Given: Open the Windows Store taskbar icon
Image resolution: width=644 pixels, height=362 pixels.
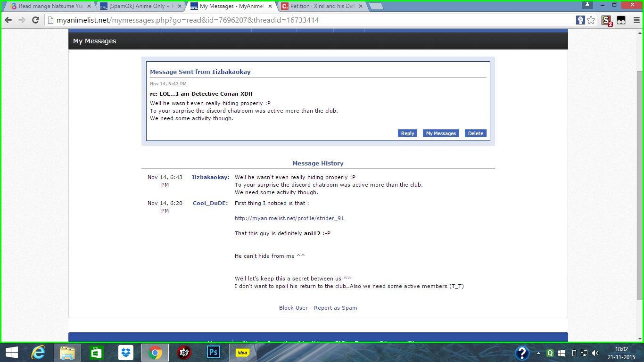Looking at the screenshot, I should 97,352.
